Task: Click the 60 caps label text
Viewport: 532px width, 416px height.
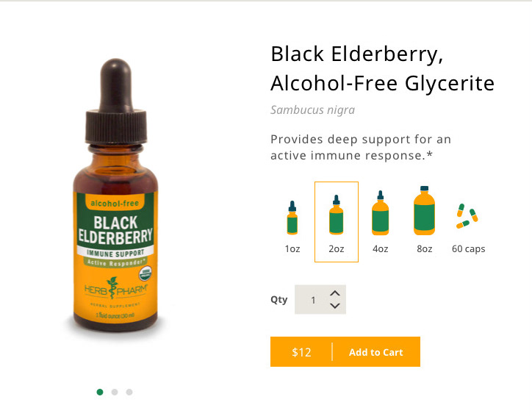Action: (468, 249)
